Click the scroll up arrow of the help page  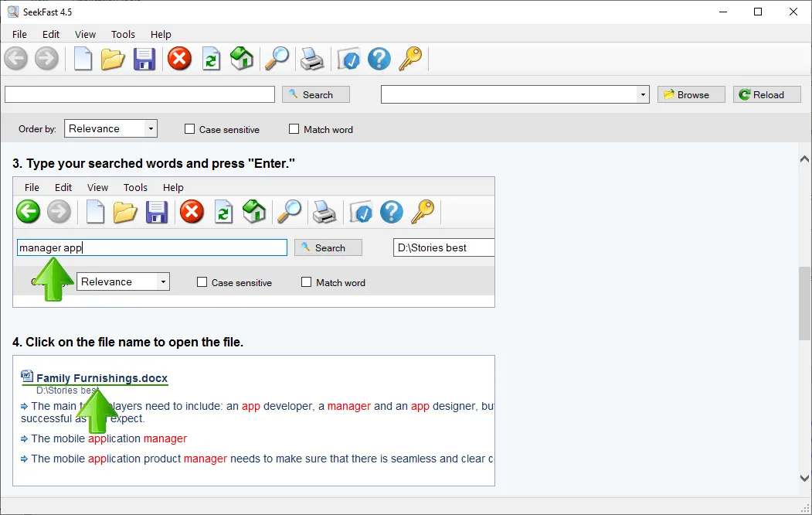(804, 159)
